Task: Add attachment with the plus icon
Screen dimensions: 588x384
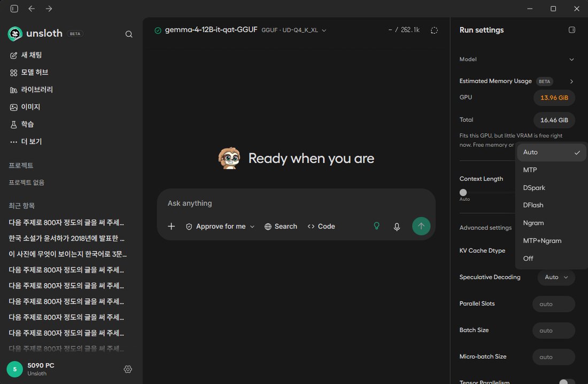Action: click(x=172, y=226)
